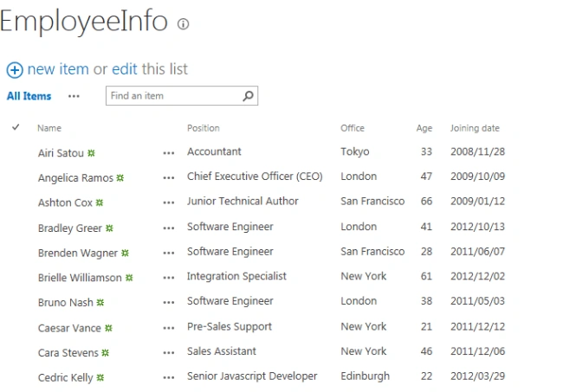Click green new badge next to Brielle Williamson

point(129,278)
